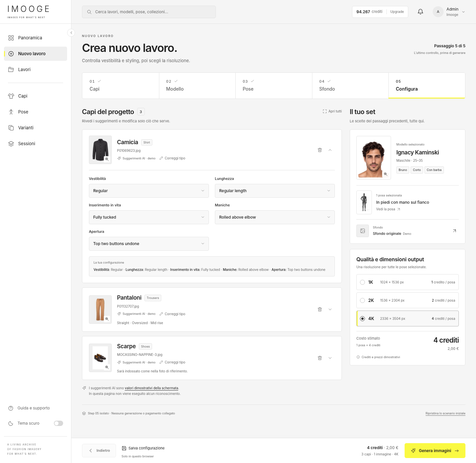Go to step 03 Pose

click(x=274, y=86)
